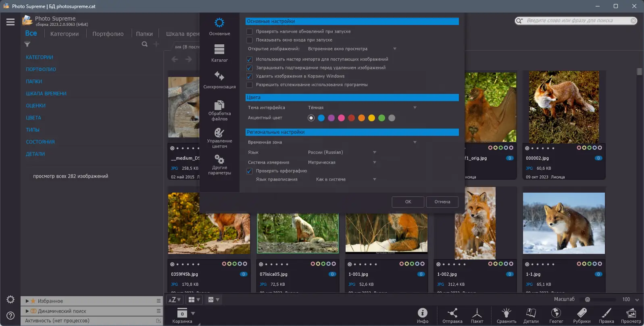The image size is (644, 326).
Task: Open the Каталог settings section
Action: point(219,53)
